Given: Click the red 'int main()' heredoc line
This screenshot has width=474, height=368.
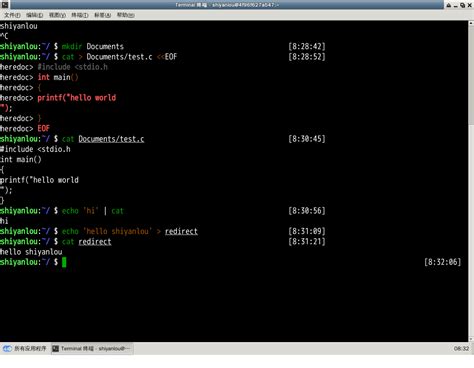Looking at the screenshot, I should click(58, 77).
